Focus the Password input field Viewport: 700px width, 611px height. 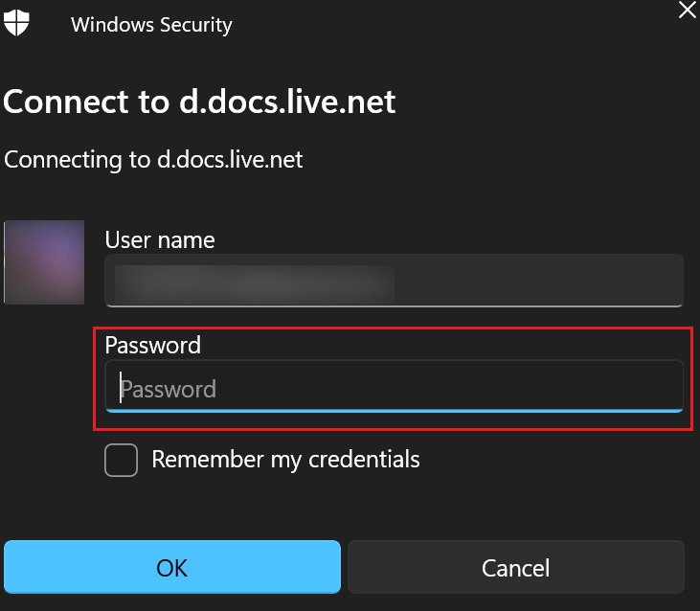click(x=395, y=386)
